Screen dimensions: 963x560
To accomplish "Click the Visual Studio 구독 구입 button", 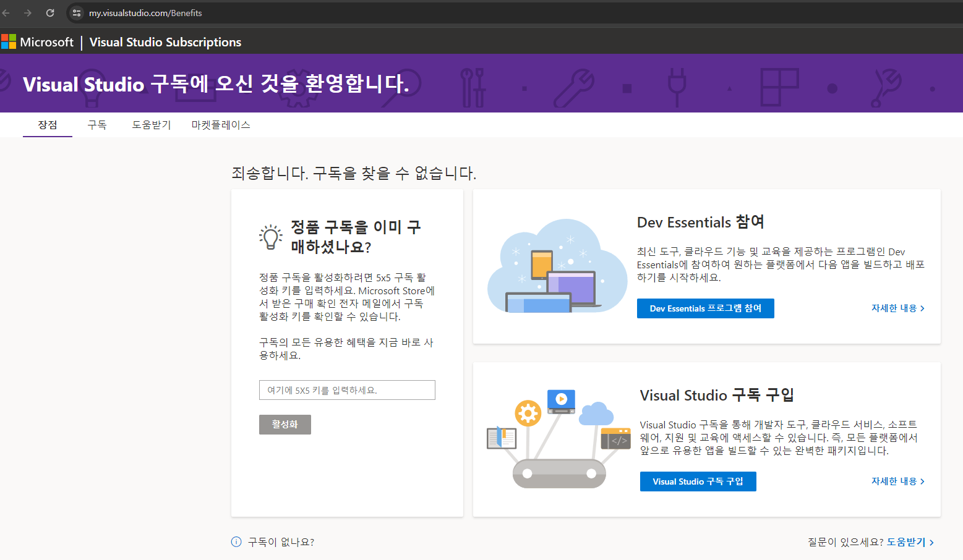I will [698, 481].
